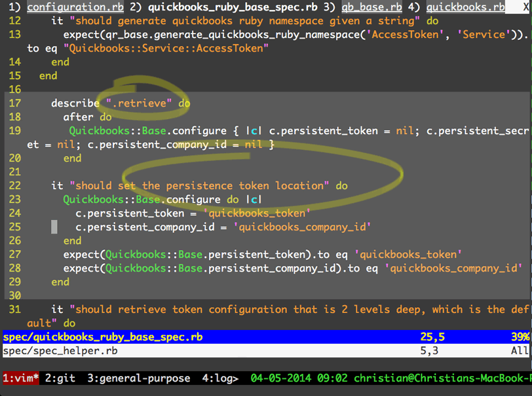Click line number 12 in the gutter
The width and height of the screenshot is (532, 396).
tap(14, 21)
